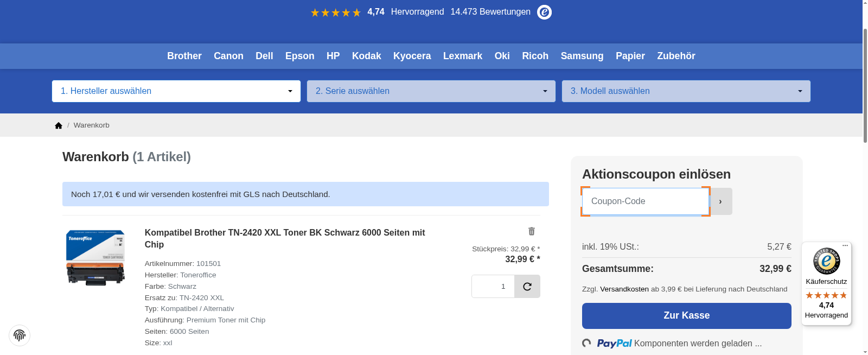Open the Modell auswählen dropdown
Viewport: 868px width, 355px height.
click(x=686, y=91)
